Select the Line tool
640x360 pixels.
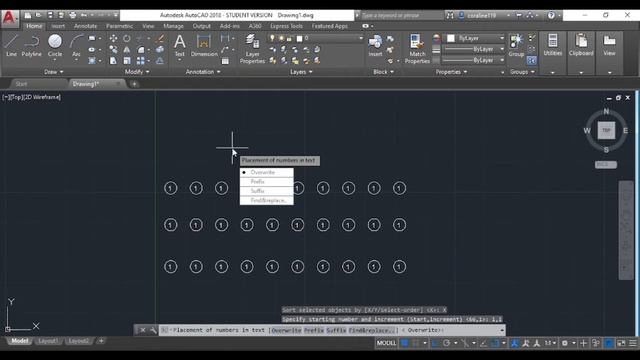click(11, 45)
